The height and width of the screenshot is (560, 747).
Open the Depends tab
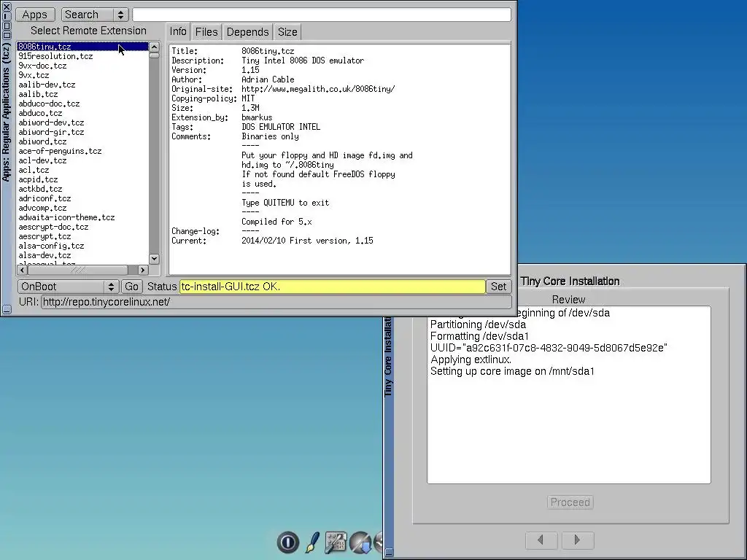[x=248, y=32]
